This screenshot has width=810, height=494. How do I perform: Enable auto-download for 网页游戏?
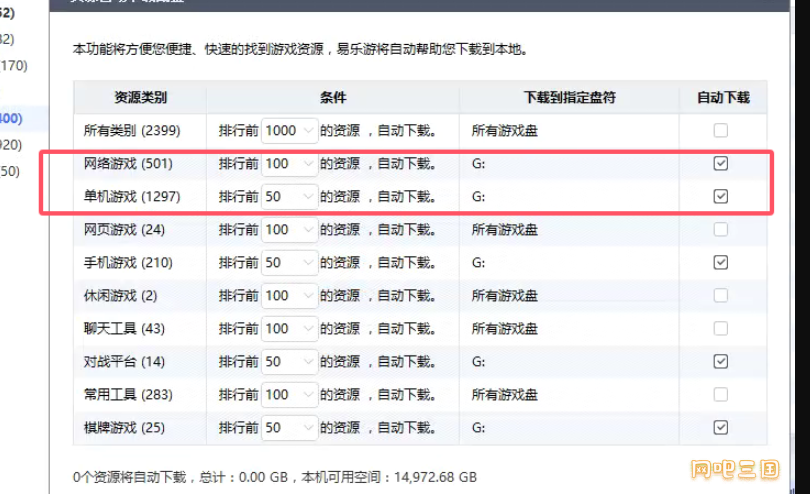click(x=720, y=229)
